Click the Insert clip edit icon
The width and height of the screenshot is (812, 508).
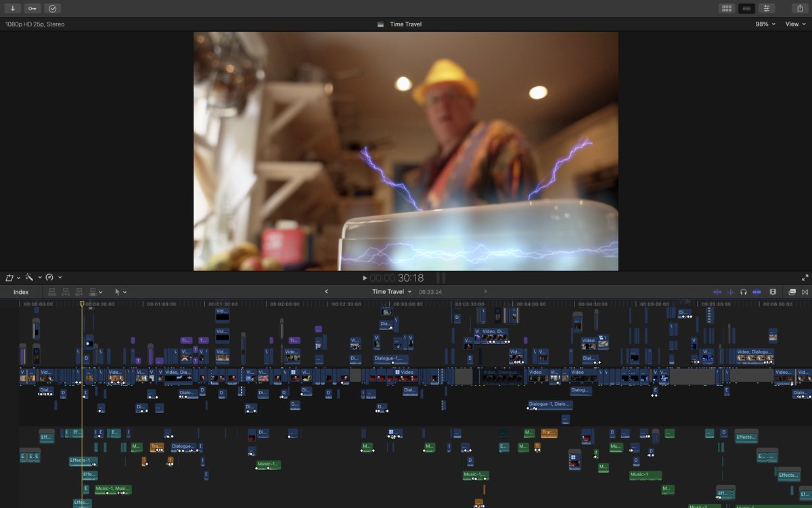coord(66,292)
